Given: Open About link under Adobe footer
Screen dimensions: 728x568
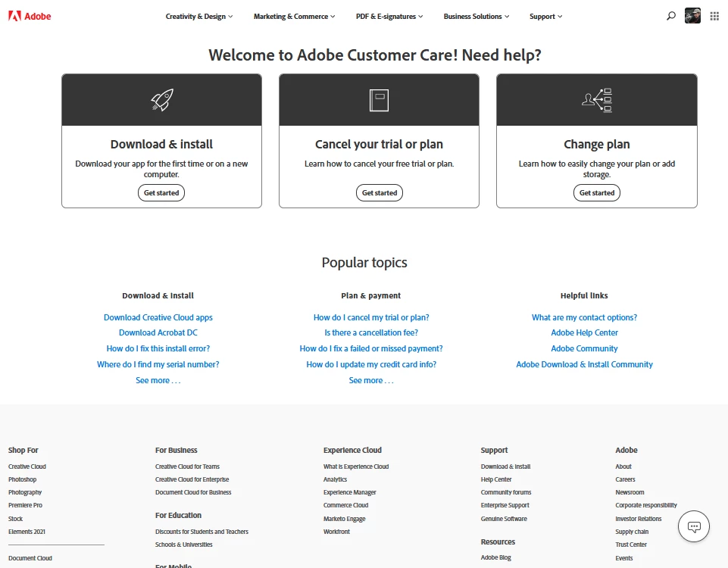Looking at the screenshot, I should point(623,467).
